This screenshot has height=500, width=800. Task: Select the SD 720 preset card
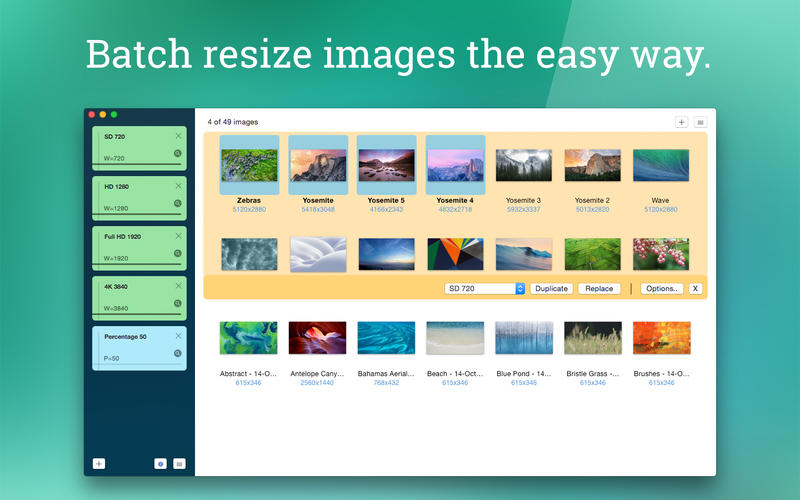point(139,148)
